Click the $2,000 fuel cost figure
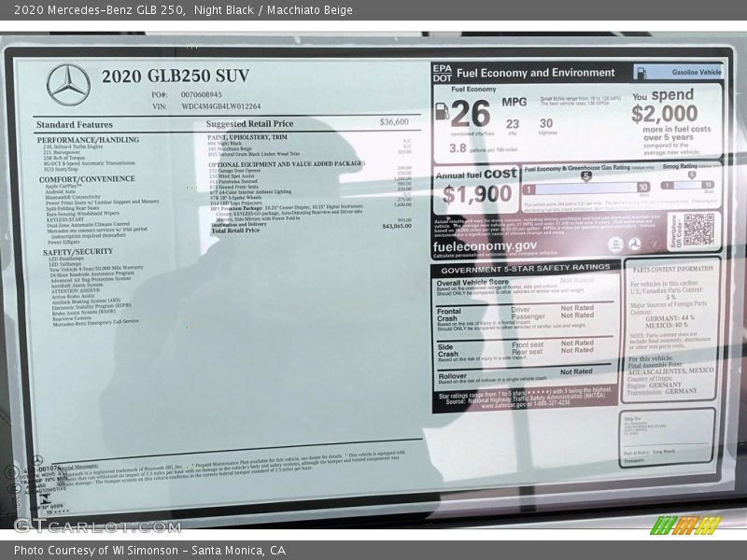This screenshot has height=560, width=747. [664, 114]
